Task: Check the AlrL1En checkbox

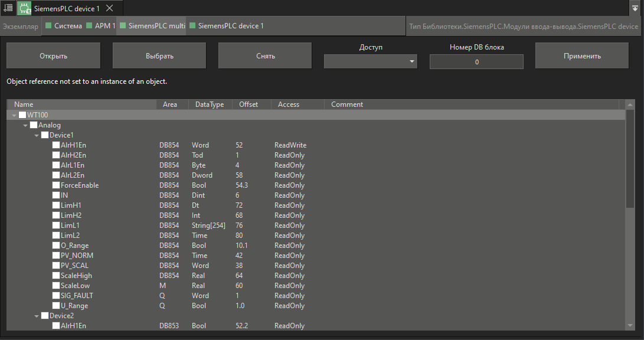Action: [x=56, y=165]
